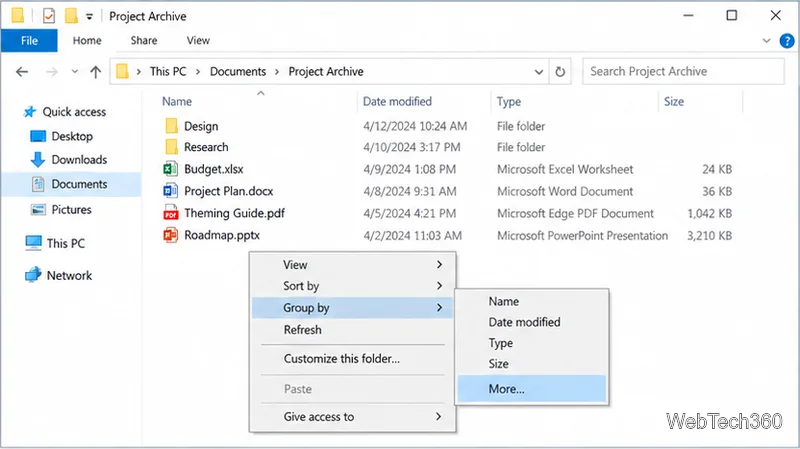Select the Project Plan.docx Word icon
This screenshot has height=449, width=800.
[x=170, y=191]
